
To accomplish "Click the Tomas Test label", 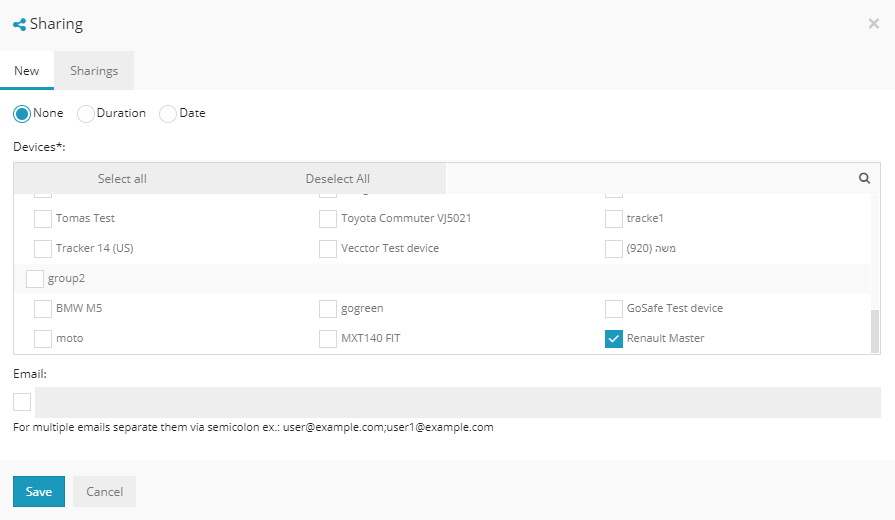I will [85, 218].
